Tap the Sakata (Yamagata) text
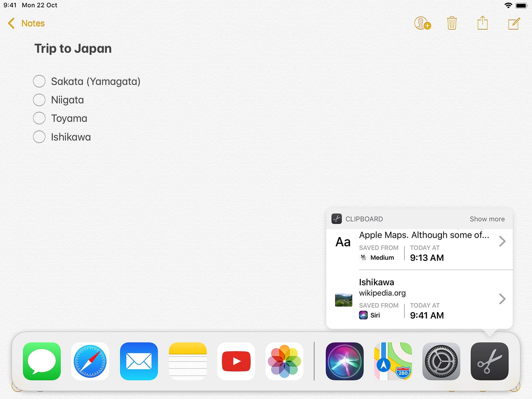 (x=96, y=81)
